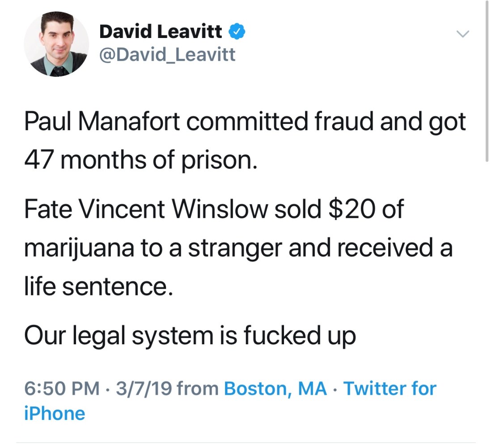The image size is (492, 448).
Task: Open the Twitter for iPhone source link
Action: click(x=389, y=389)
